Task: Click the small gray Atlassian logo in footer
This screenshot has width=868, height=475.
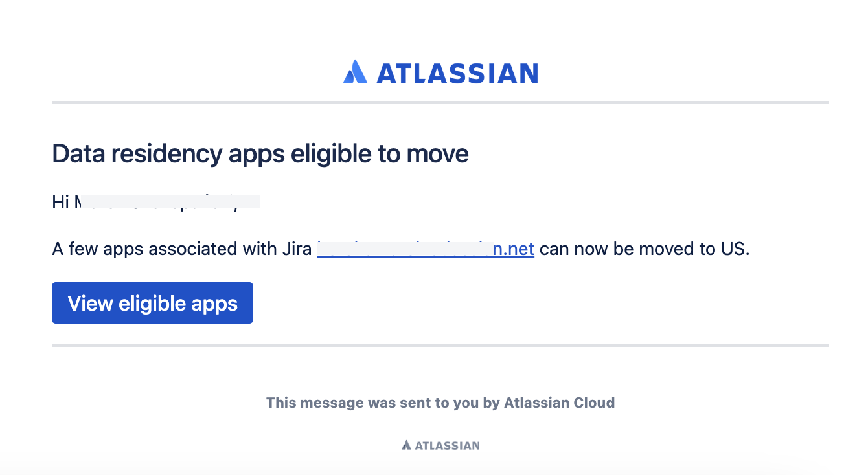Action: click(405, 445)
